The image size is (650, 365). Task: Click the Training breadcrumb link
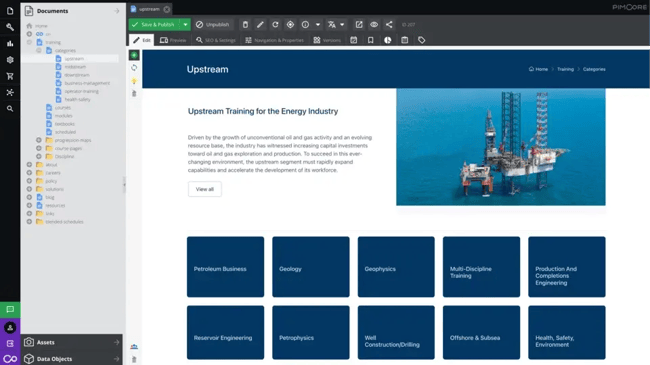point(565,69)
